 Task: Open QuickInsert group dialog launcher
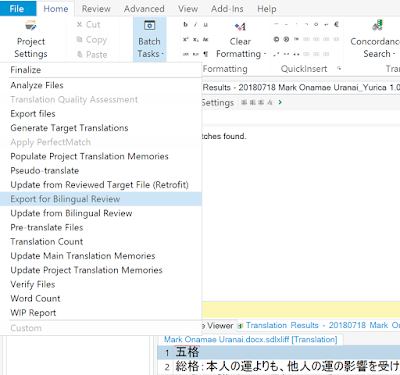[x=339, y=69]
